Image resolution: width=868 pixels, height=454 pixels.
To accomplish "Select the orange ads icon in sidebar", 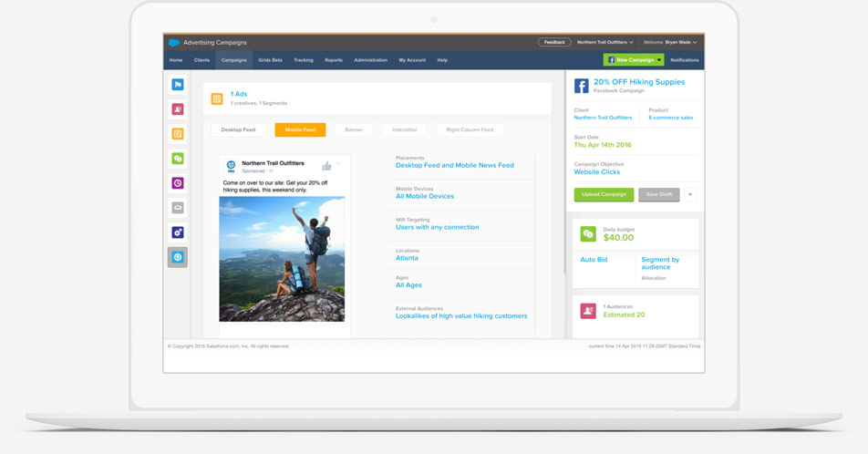I will pos(178,134).
